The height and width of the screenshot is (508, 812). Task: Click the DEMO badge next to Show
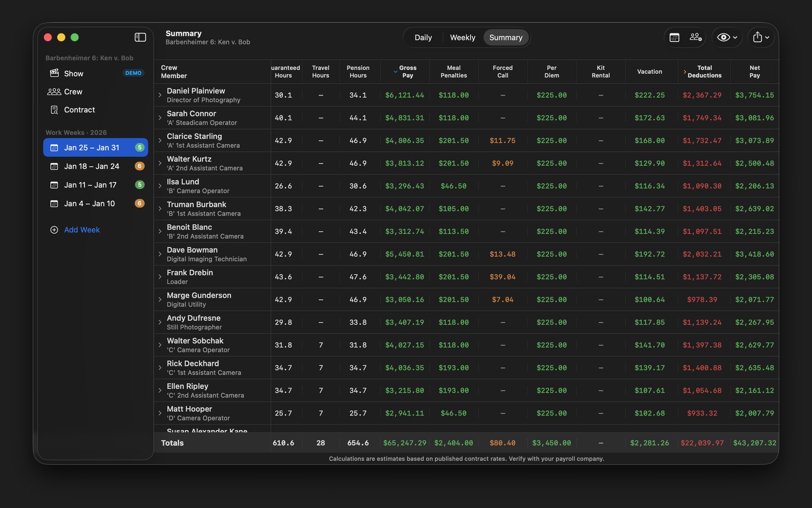tap(133, 73)
